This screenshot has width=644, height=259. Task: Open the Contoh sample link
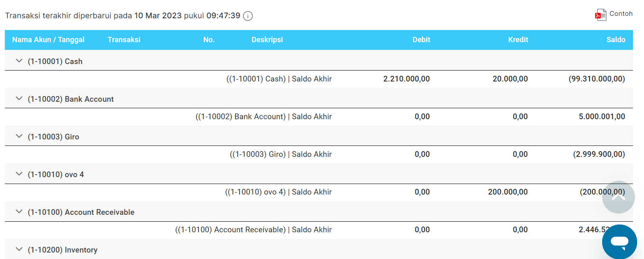pos(621,14)
